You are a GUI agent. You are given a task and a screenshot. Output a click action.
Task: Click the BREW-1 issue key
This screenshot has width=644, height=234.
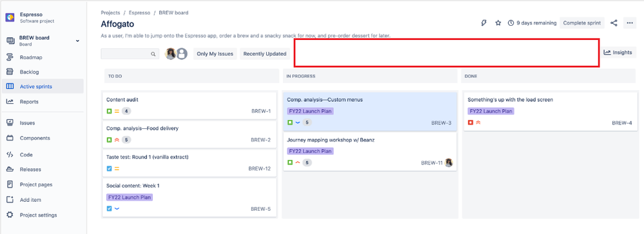click(x=261, y=112)
